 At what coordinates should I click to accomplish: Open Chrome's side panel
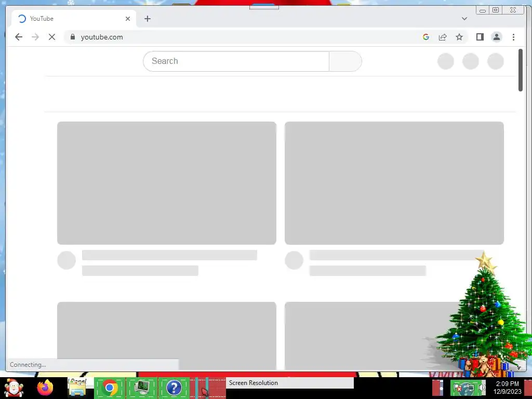[480, 37]
